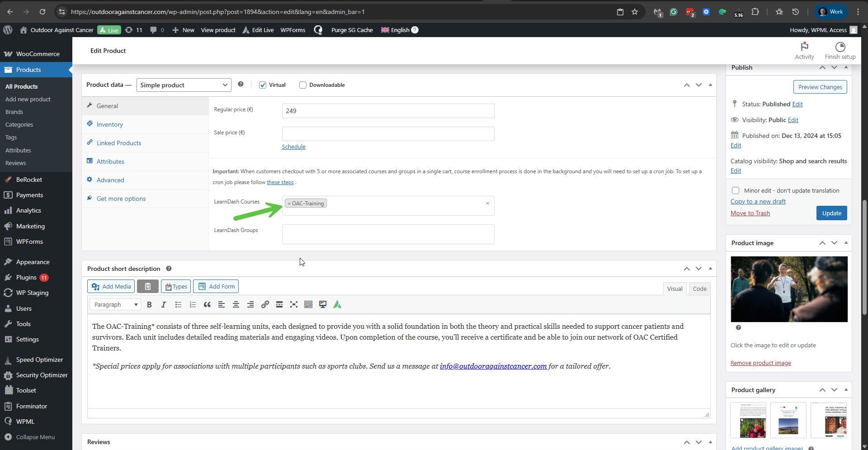
Task: Click the insert link icon
Action: (x=265, y=305)
